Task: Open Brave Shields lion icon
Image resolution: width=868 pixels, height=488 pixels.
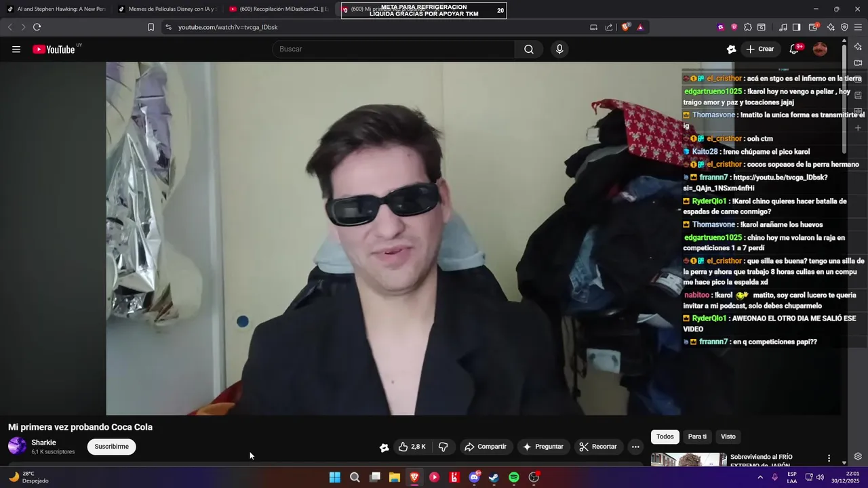Action: (x=626, y=27)
